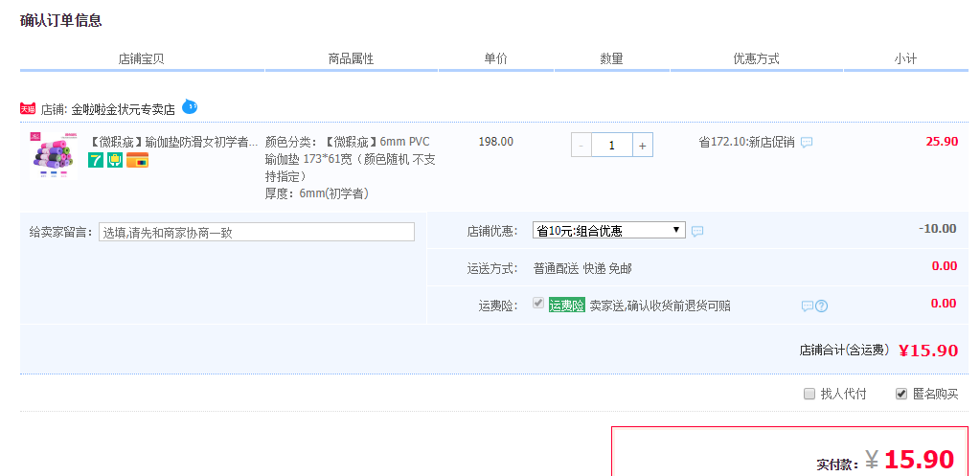The width and height of the screenshot is (980, 476).
Task: Click 0.00 amount in 运送方式 row
Action: point(945,266)
